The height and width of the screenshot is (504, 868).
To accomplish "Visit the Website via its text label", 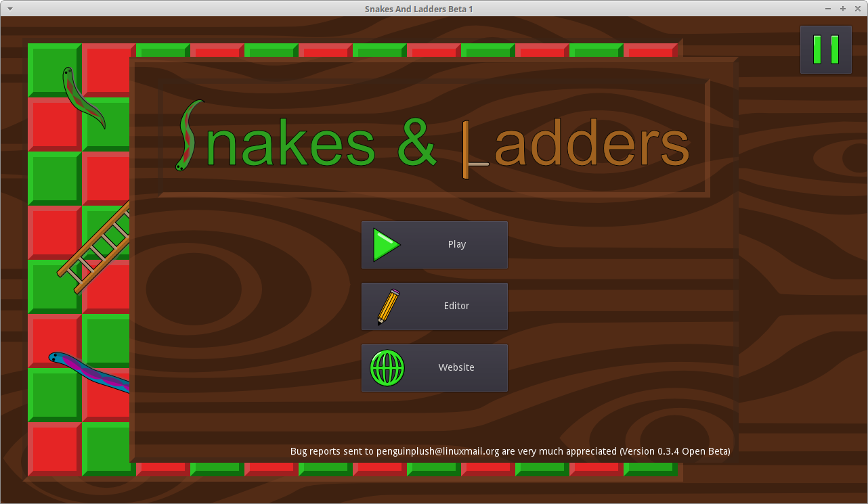I will click(x=456, y=368).
